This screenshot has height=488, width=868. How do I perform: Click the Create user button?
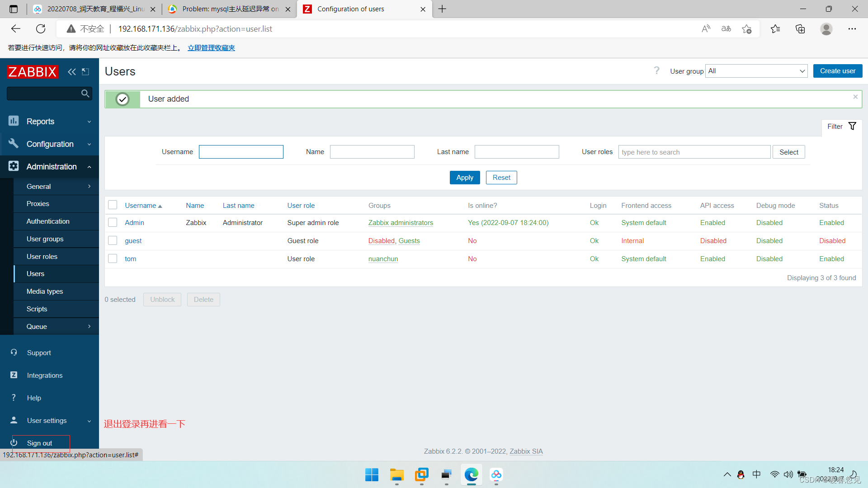click(837, 71)
